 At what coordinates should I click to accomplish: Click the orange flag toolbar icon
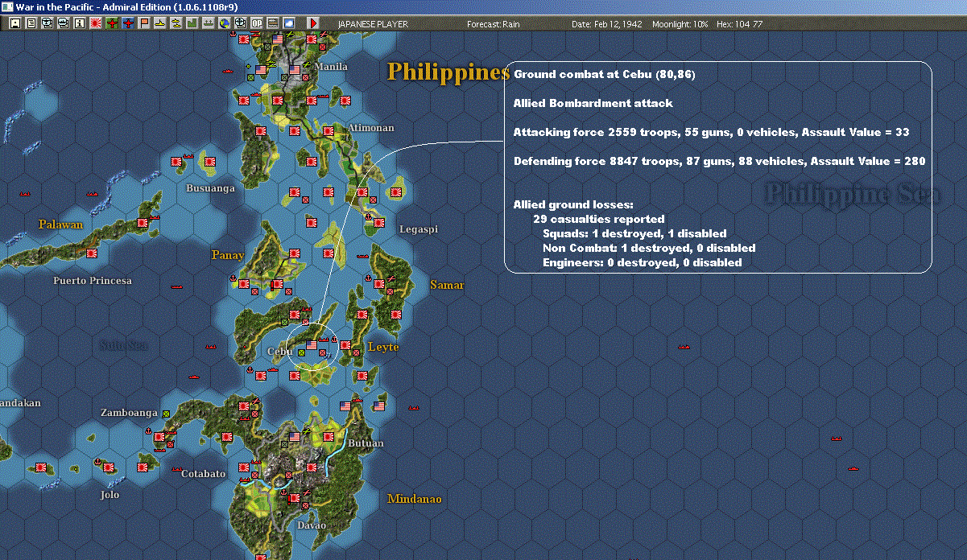tap(144, 23)
